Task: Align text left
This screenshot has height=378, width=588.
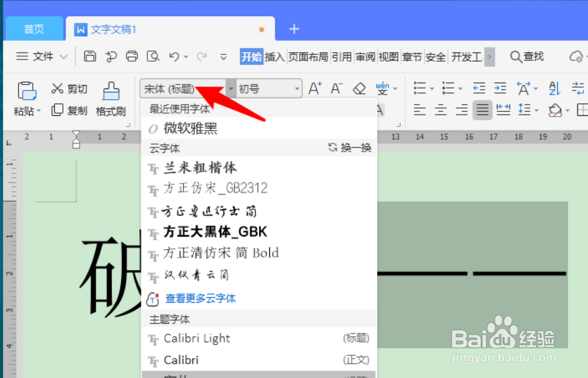Action: click(x=419, y=110)
